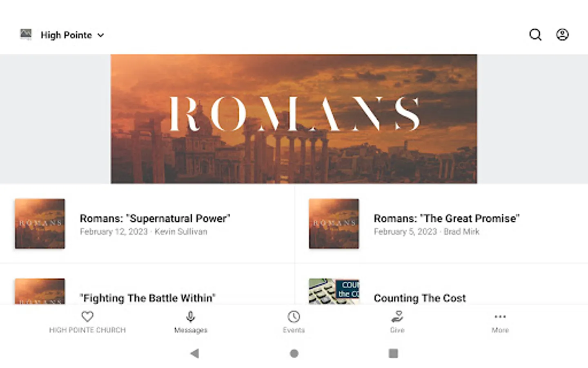Tap the Android home circle button
Screen dimensions: 588x368
tap(294, 353)
